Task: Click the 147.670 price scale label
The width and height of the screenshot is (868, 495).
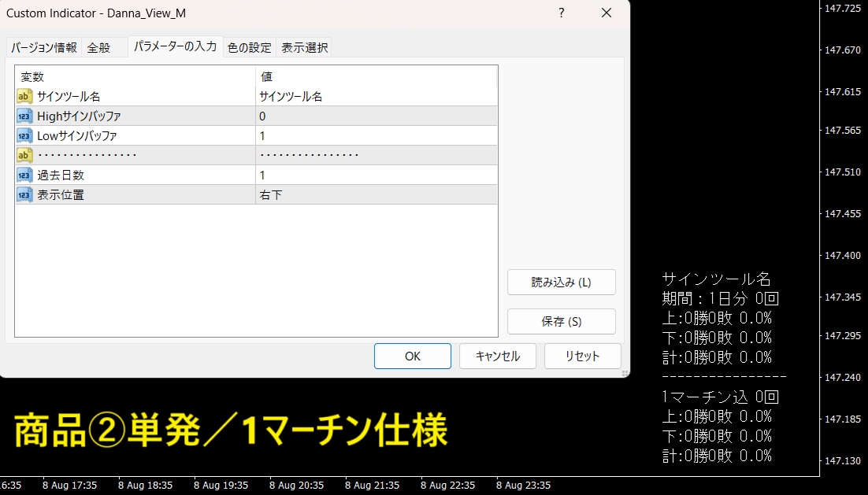Action: [x=843, y=50]
